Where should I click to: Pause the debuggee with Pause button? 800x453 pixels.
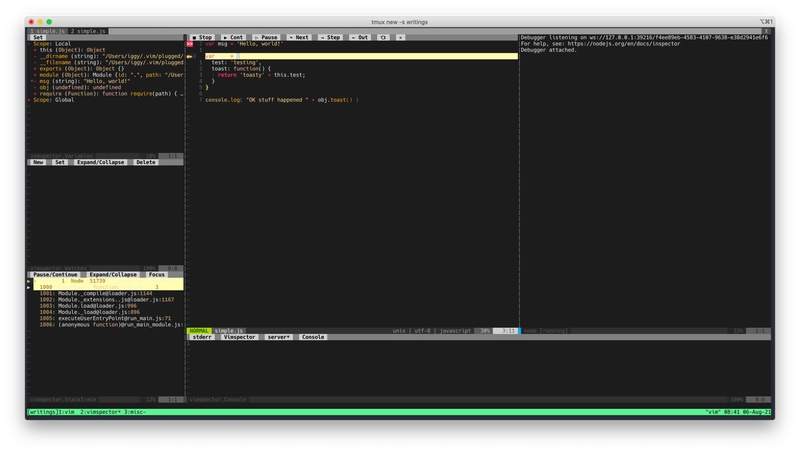pyautogui.click(x=266, y=37)
